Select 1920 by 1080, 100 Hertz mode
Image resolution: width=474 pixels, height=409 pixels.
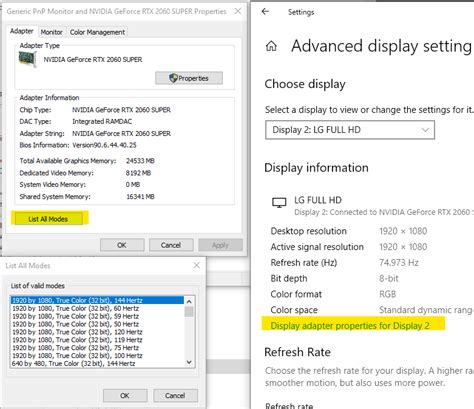point(97,356)
